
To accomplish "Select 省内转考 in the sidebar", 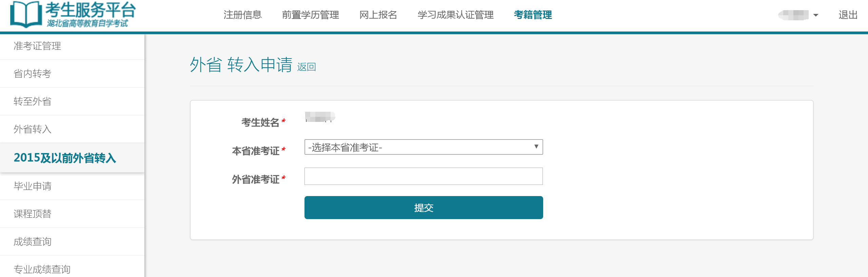I will [x=33, y=74].
